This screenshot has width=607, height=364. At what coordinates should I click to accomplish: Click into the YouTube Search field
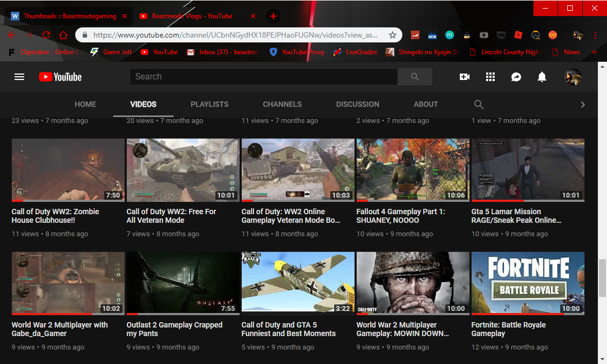(263, 77)
